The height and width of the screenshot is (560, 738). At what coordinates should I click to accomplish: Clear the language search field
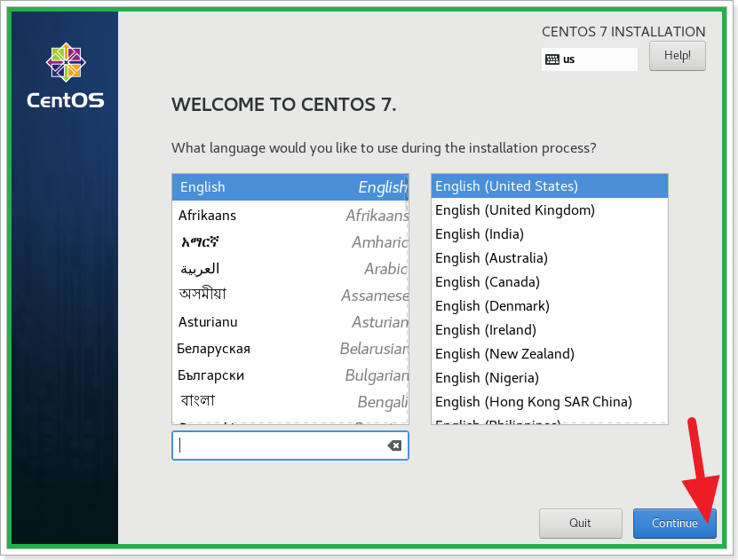[394, 446]
